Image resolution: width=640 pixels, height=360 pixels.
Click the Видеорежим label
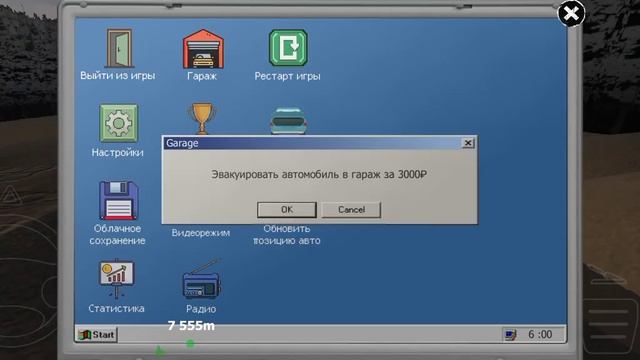pyautogui.click(x=200, y=233)
